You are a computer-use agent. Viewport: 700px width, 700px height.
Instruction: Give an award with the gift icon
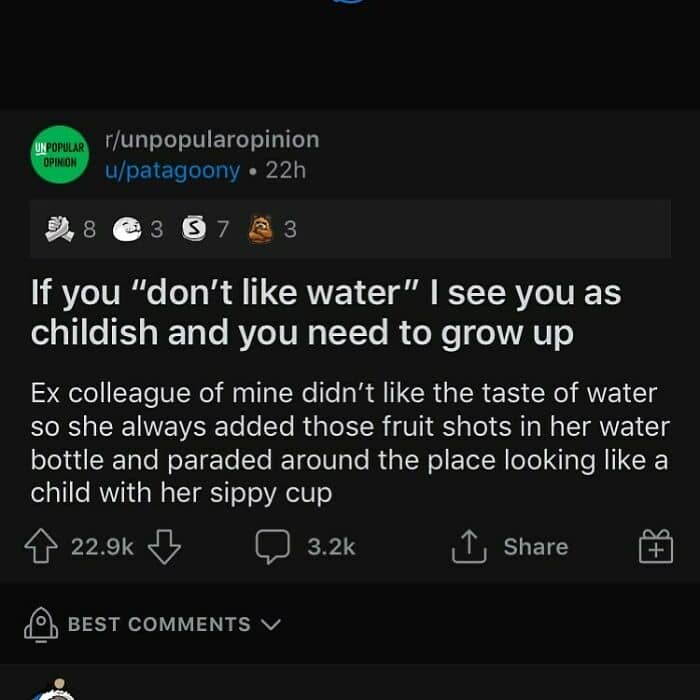656,547
